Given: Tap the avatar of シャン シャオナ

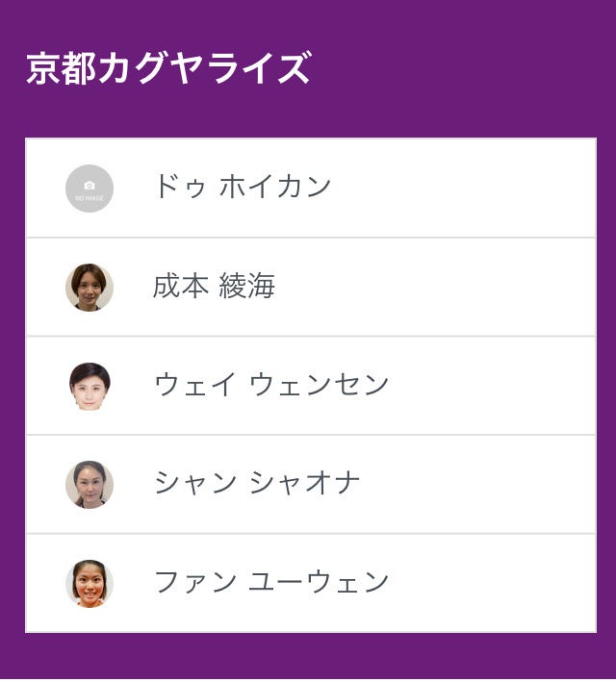Looking at the screenshot, I should [x=90, y=484].
